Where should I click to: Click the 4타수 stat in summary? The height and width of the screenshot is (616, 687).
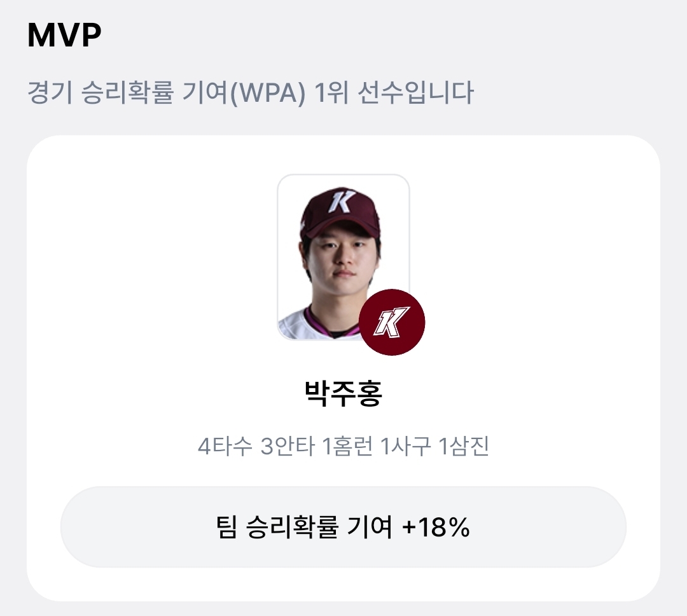[x=225, y=446]
